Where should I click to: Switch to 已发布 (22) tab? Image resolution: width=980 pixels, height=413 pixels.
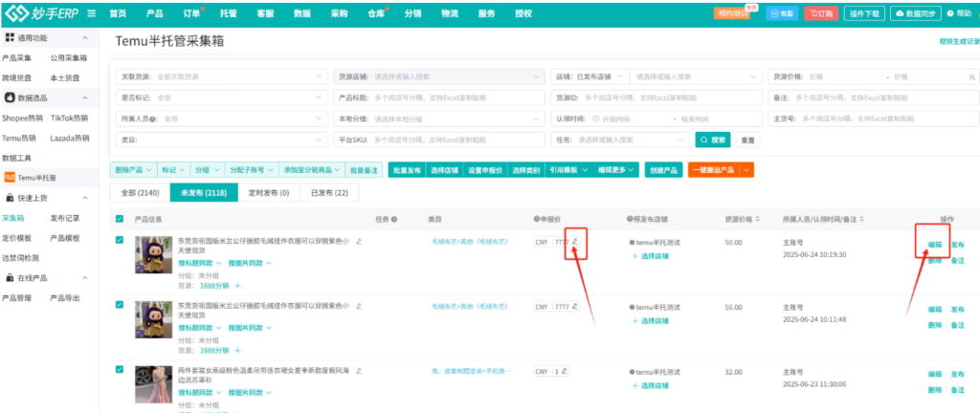pyautogui.click(x=329, y=193)
